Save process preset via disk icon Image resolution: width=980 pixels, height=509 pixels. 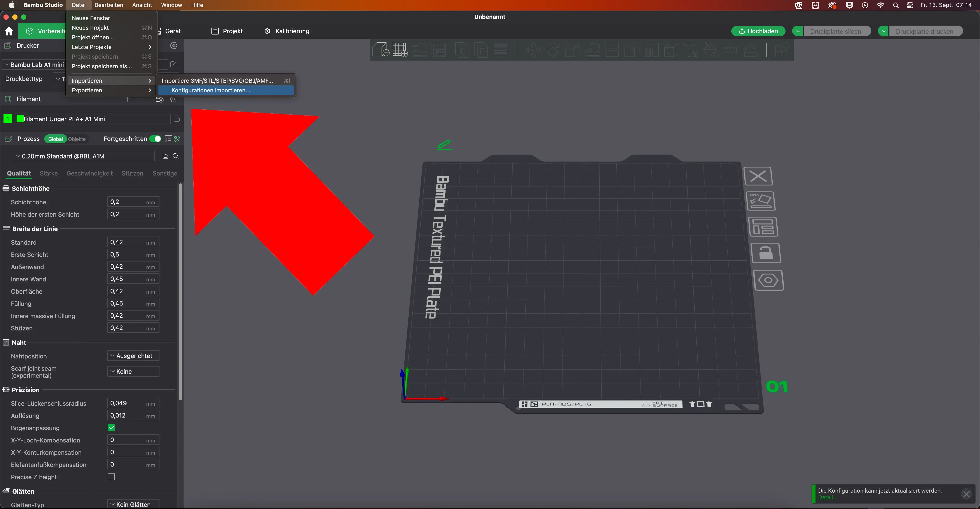point(165,156)
